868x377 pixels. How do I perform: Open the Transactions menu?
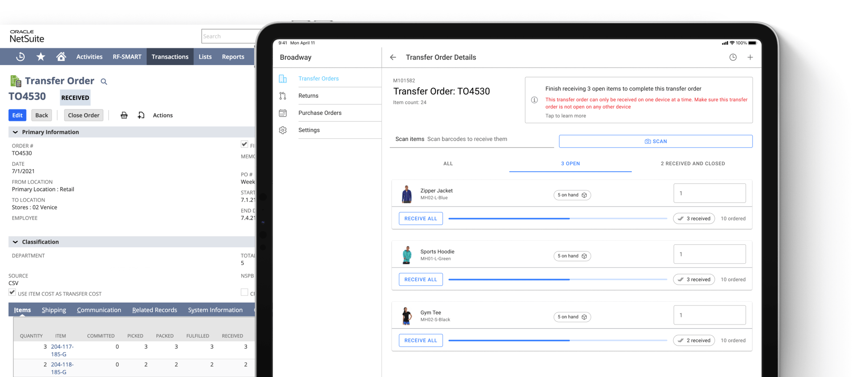point(170,57)
